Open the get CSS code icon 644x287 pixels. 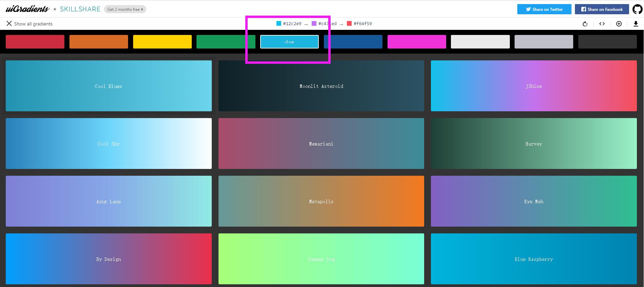tap(602, 24)
